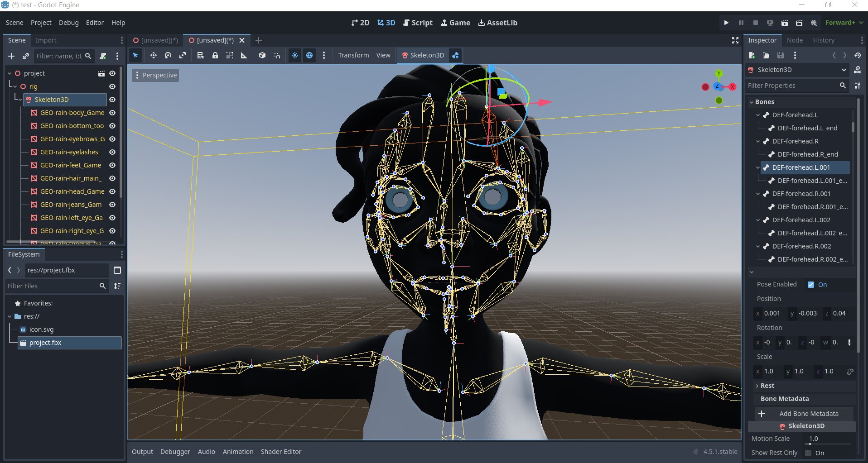Select the Rotate Mode tool

click(168, 55)
